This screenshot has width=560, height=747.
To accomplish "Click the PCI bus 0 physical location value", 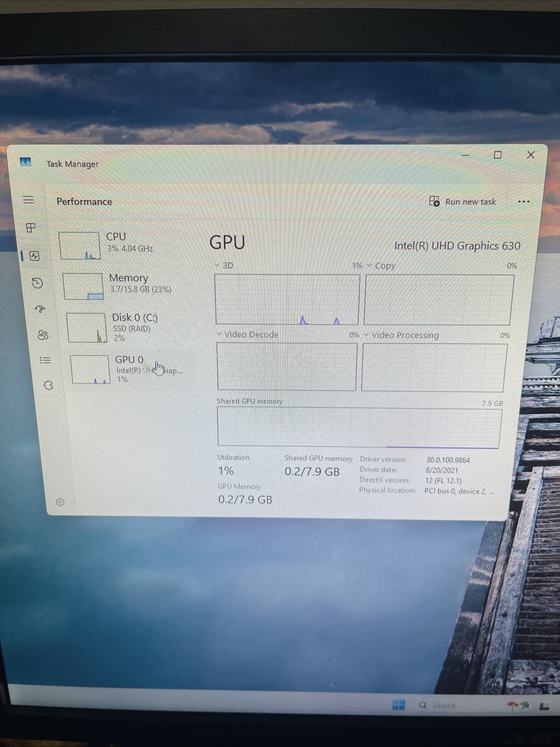I will pos(459,491).
